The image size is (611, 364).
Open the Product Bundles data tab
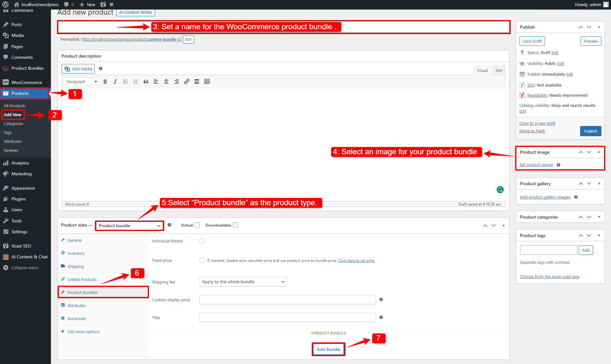click(103, 292)
